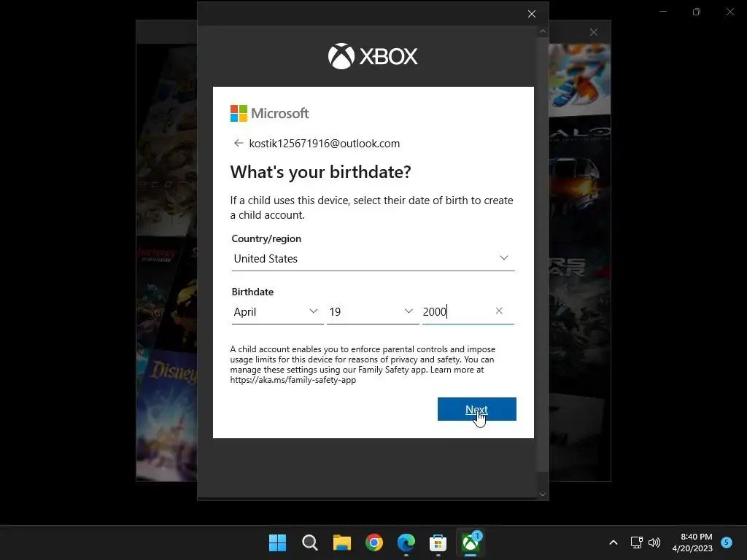
Task: Go back with arrow beside the email
Action: (239, 144)
